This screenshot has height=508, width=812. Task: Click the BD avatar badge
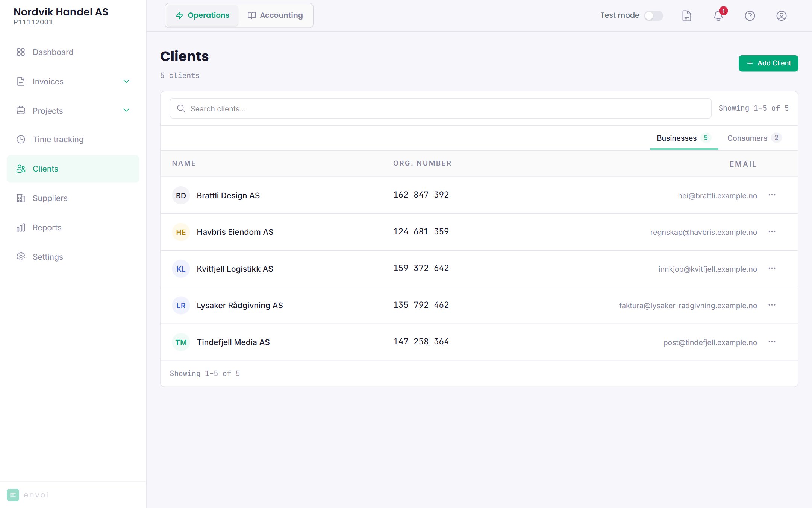pos(181,195)
